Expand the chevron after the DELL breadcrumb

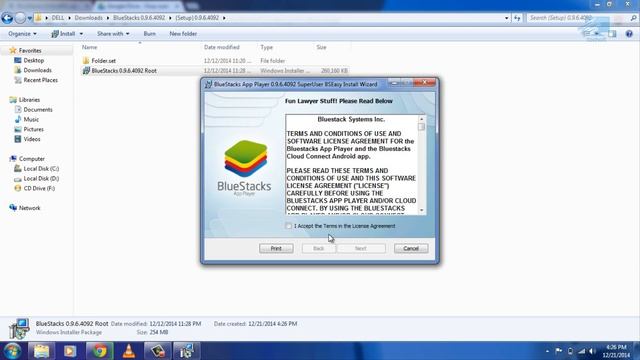click(69, 18)
